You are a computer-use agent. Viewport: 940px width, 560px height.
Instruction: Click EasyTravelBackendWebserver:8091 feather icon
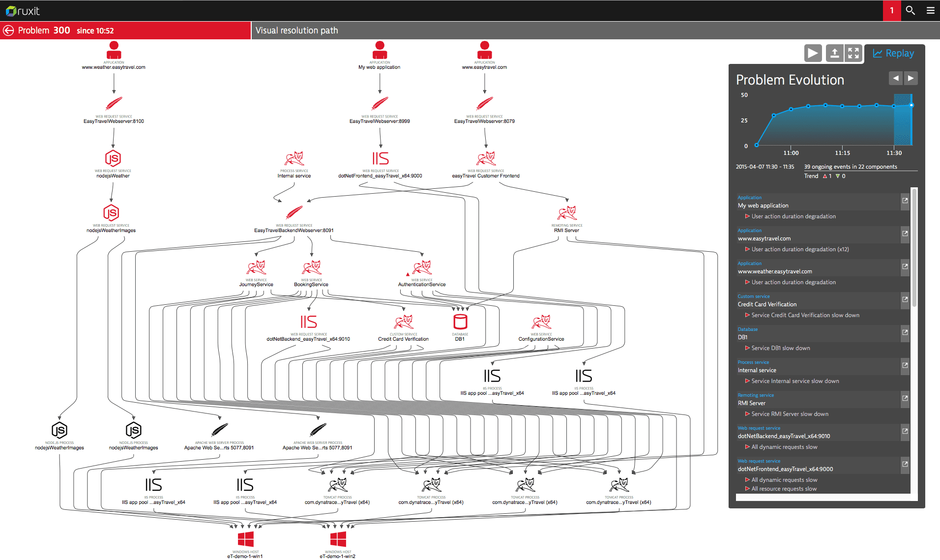click(294, 212)
